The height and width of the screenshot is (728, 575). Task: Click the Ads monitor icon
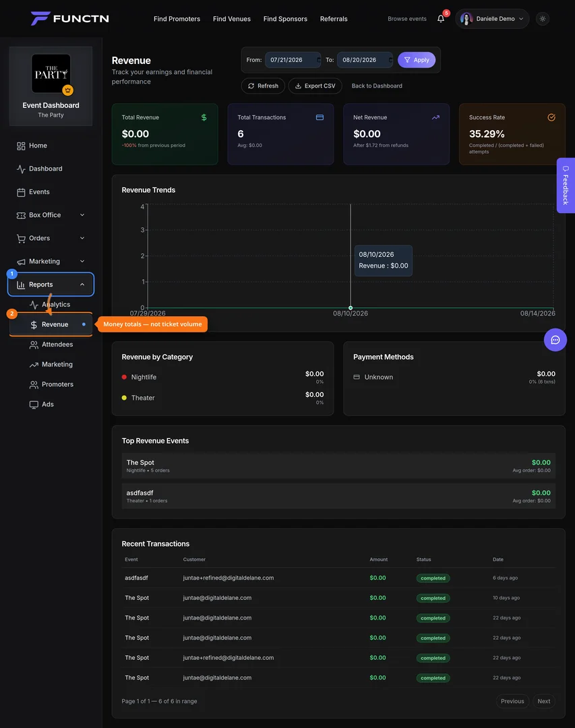point(34,405)
